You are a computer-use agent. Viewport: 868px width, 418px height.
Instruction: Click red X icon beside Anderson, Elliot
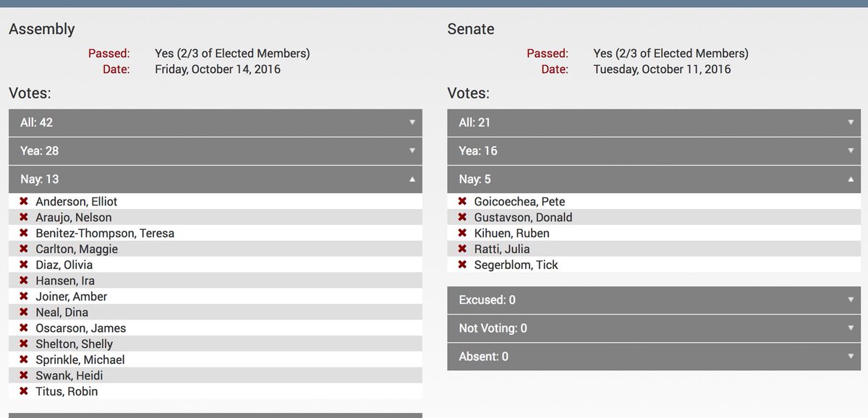(24, 202)
